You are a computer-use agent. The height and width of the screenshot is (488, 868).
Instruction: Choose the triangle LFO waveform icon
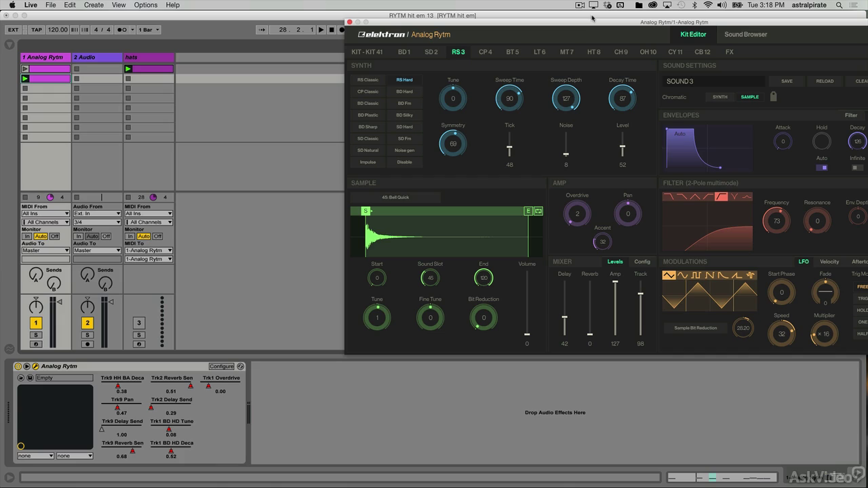tap(669, 275)
